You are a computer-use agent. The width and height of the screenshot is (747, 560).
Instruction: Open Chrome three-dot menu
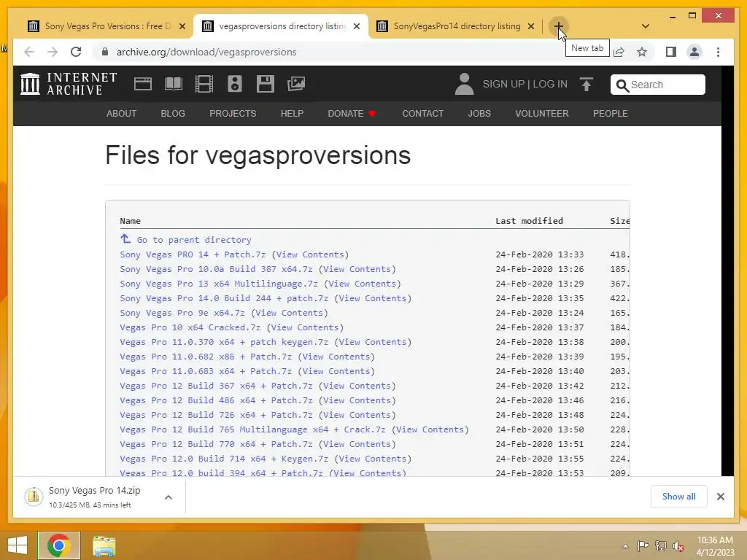coord(718,52)
